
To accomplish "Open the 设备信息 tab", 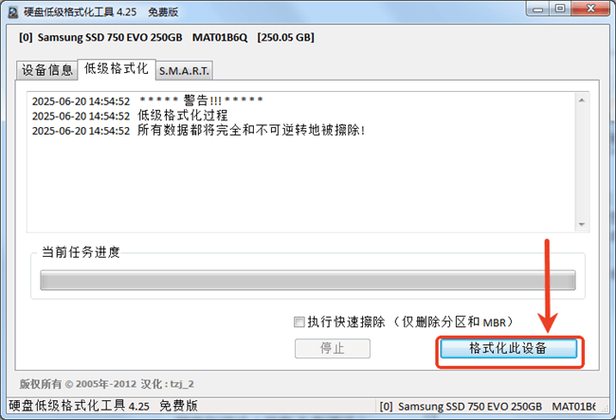I will (x=47, y=70).
